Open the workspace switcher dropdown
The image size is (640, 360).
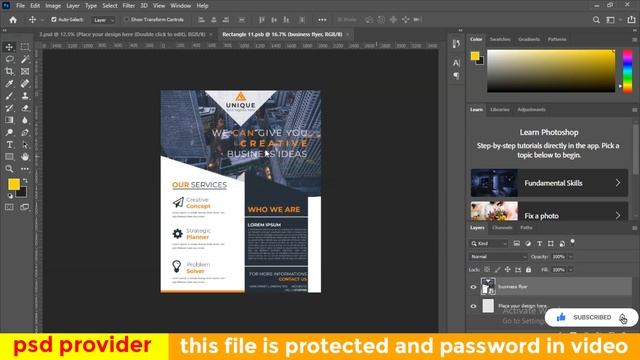pos(613,20)
